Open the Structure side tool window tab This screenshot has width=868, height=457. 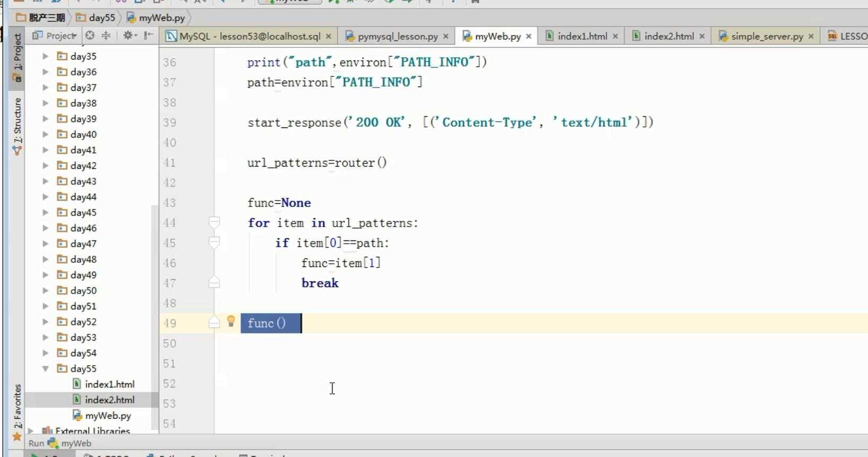[17, 126]
